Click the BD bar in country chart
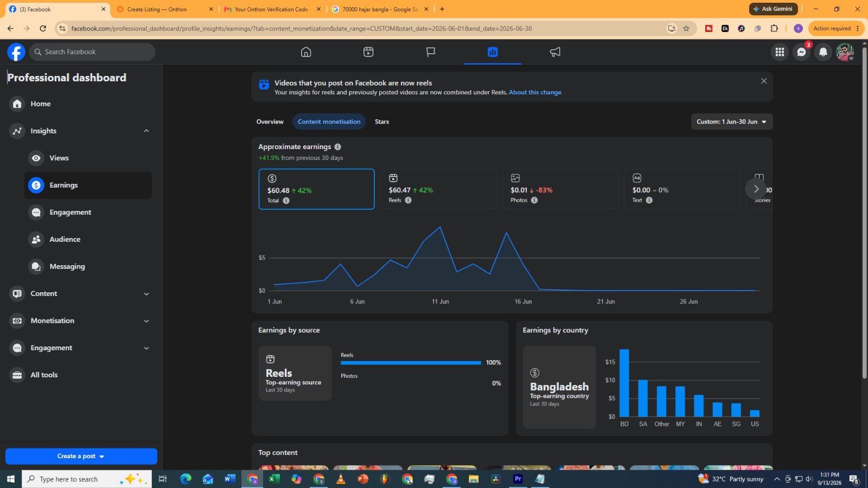The width and height of the screenshot is (868, 488). click(624, 383)
